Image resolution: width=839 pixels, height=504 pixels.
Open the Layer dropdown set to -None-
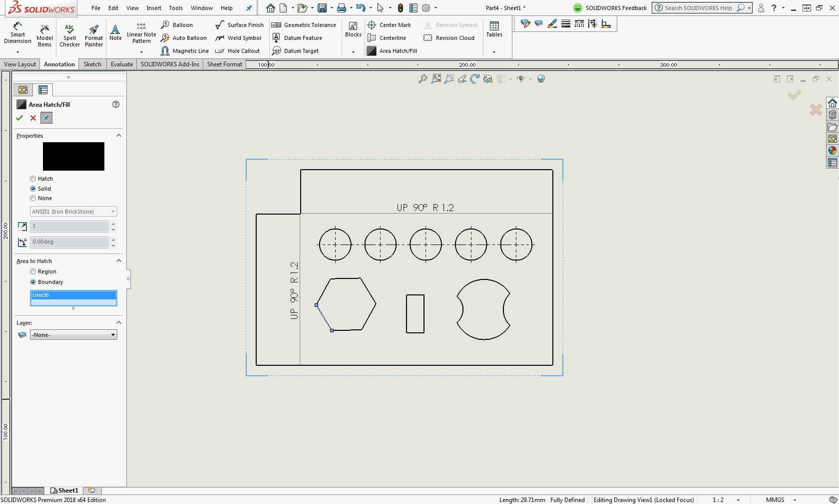[x=73, y=335]
